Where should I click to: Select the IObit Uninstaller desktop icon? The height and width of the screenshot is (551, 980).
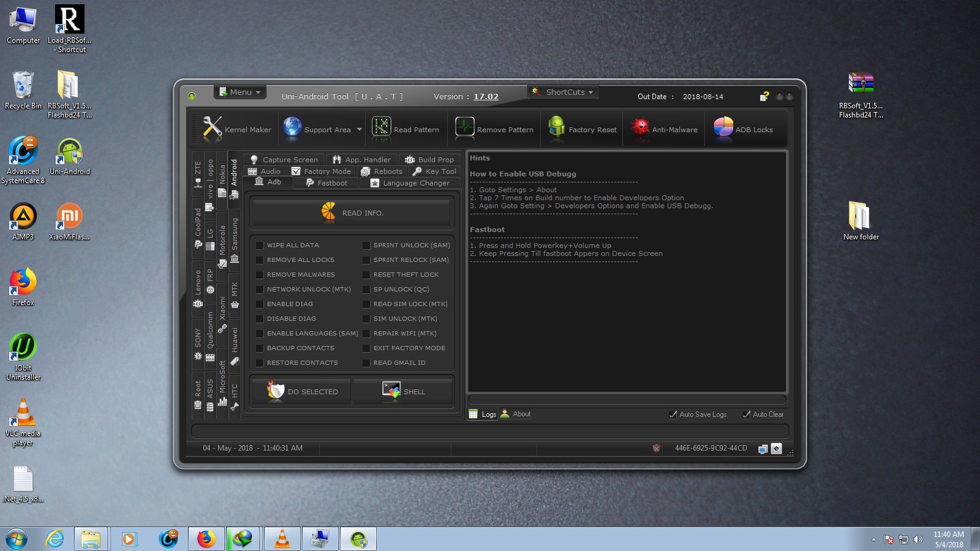(23, 357)
